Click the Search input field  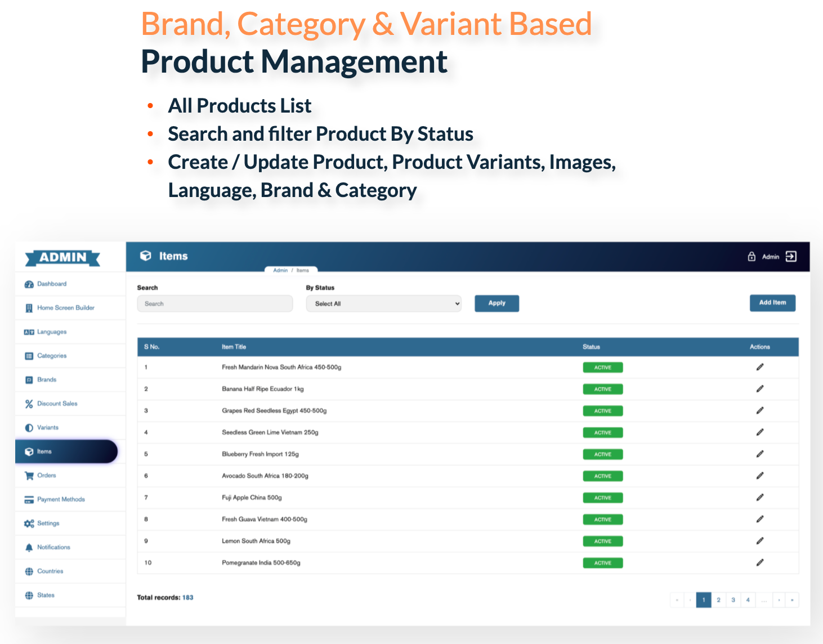point(214,303)
